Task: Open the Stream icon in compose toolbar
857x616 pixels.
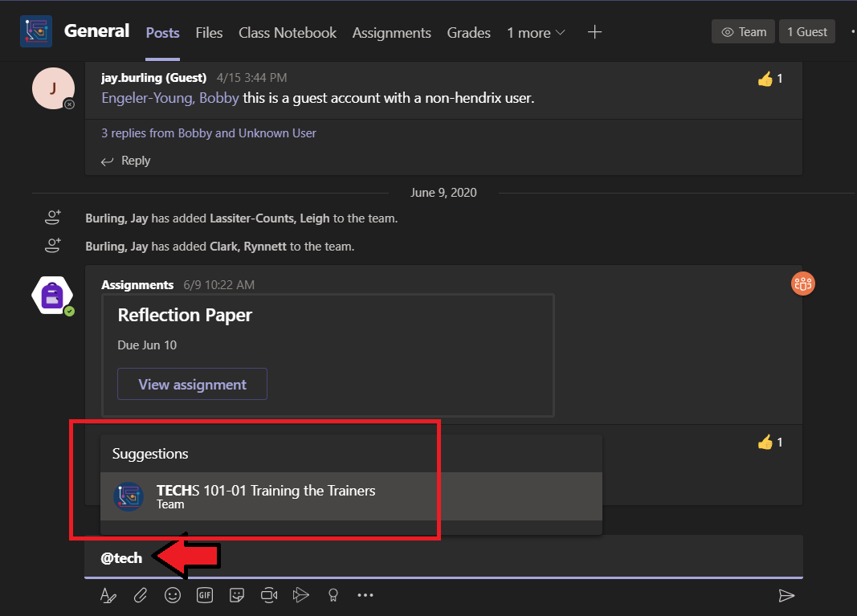Action: (300, 595)
